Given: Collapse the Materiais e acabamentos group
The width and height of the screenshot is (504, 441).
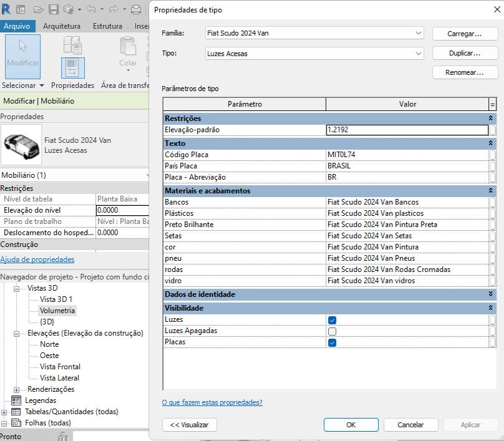Looking at the screenshot, I should [x=490, y=191].
